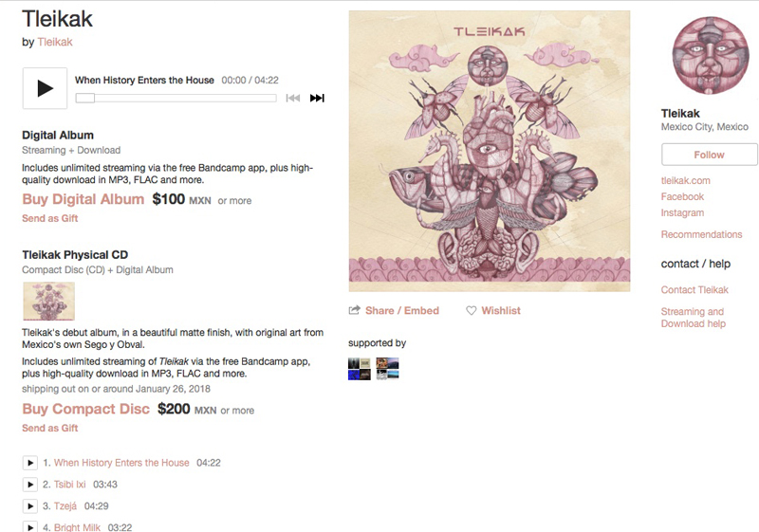Open the Instagram profile link
The image size is (759, 532).
(682, 212)
